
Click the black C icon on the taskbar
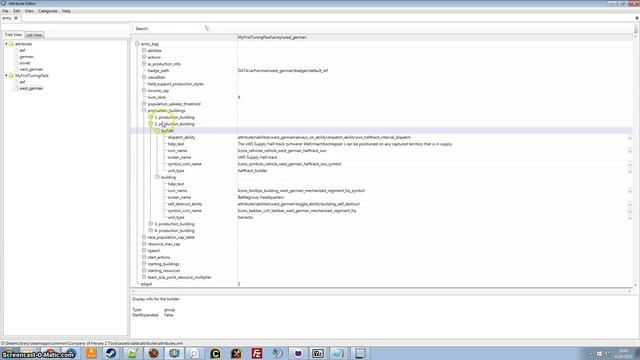click(x=215, y=353)
